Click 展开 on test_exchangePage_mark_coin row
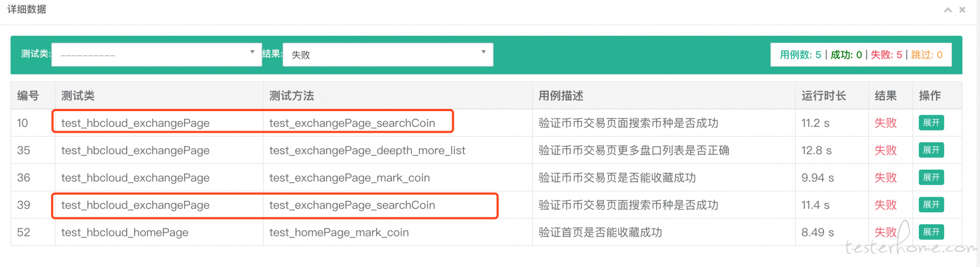The height and width of the screenshot is (267, 980). tap(931, 177)
